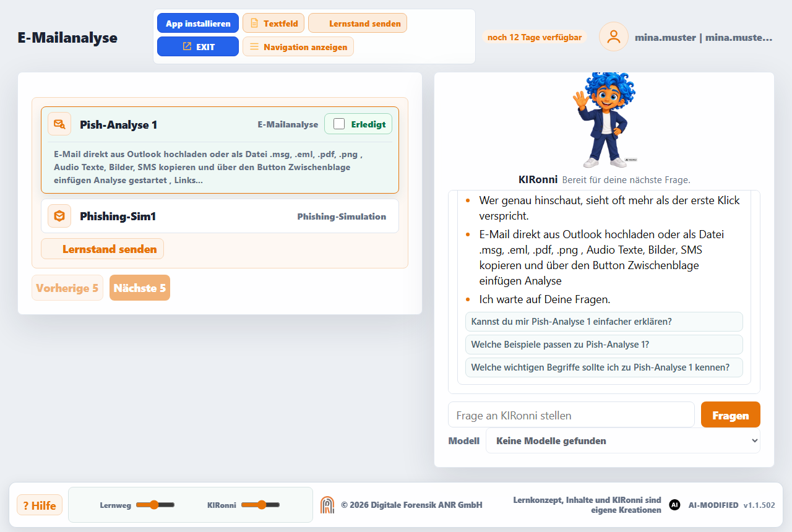792x532 pixels.
Task: Show navigation via the hamburger icon button
Action: (x=298, y=46)
